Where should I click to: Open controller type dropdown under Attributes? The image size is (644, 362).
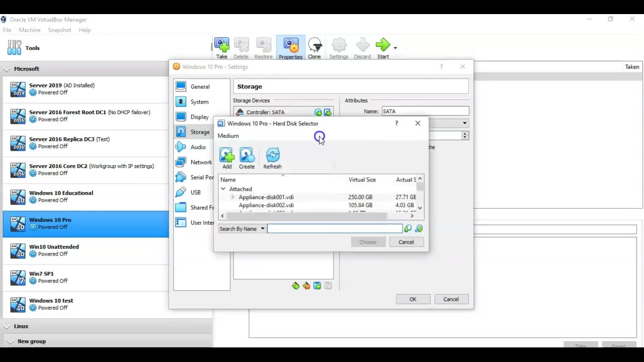pyautogui.click(x=464, y=123)
